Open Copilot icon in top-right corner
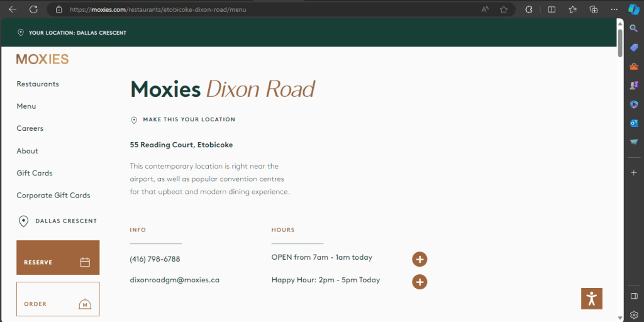Screen dimensions: 644x322 633,9
